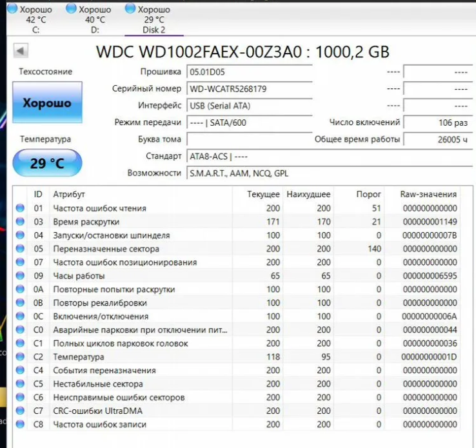Click status dot for attribute 01

point(20,208)
